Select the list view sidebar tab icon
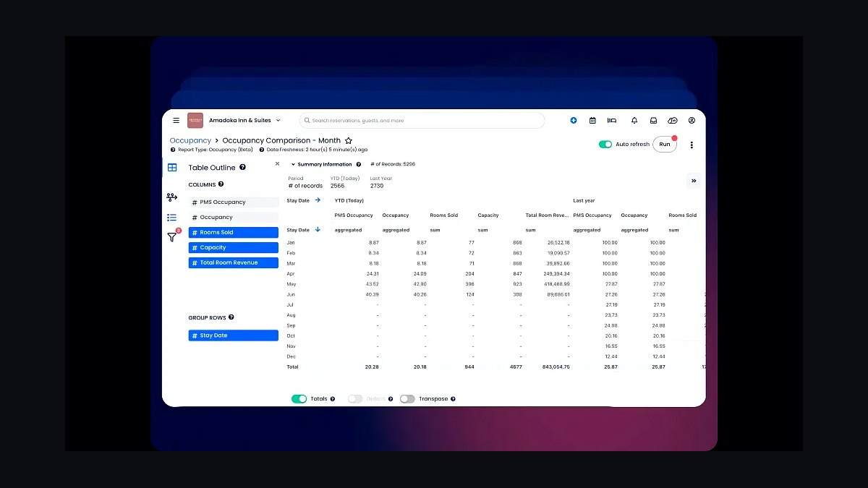 click(x=171, y=217)
